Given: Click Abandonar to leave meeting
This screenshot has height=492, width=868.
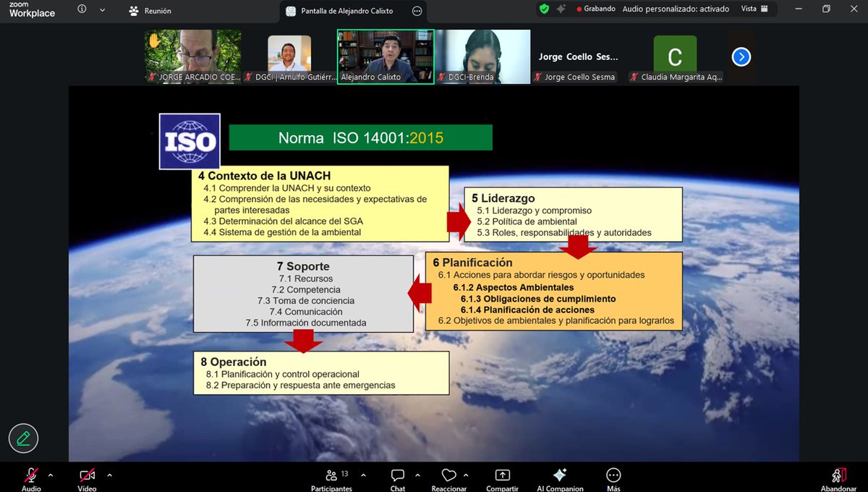Looking at the screenshot, I should pos(838,479).
